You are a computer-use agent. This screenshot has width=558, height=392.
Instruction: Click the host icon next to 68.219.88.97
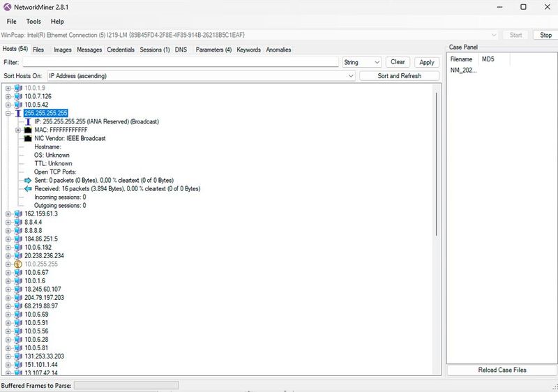pyautogui.click(x=18, y=306)
